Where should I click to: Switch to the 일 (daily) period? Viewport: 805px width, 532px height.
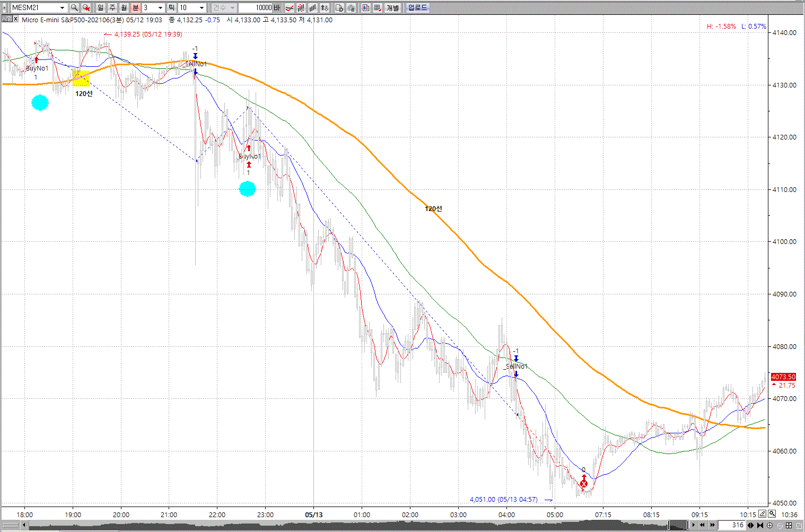100,7
